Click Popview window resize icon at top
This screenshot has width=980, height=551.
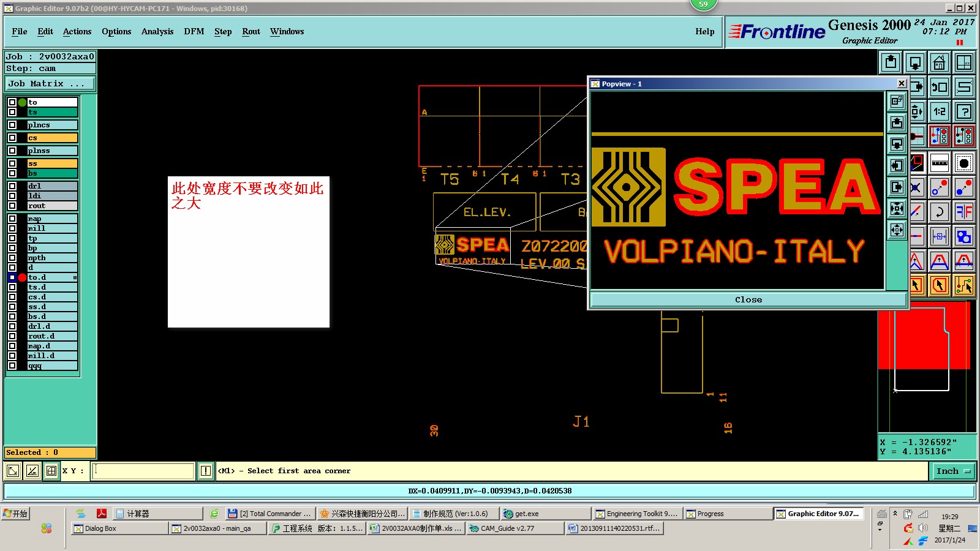point(897,101)
